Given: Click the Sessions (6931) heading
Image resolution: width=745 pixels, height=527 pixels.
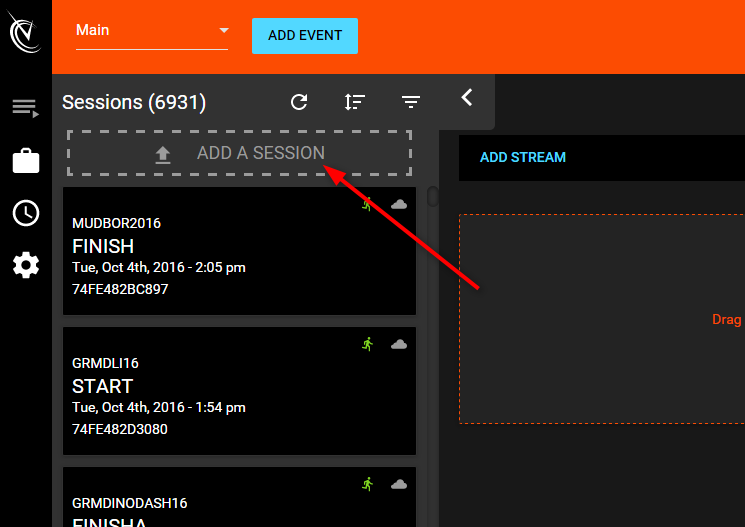Looking at the screenshot, I should tap(134, 102).
